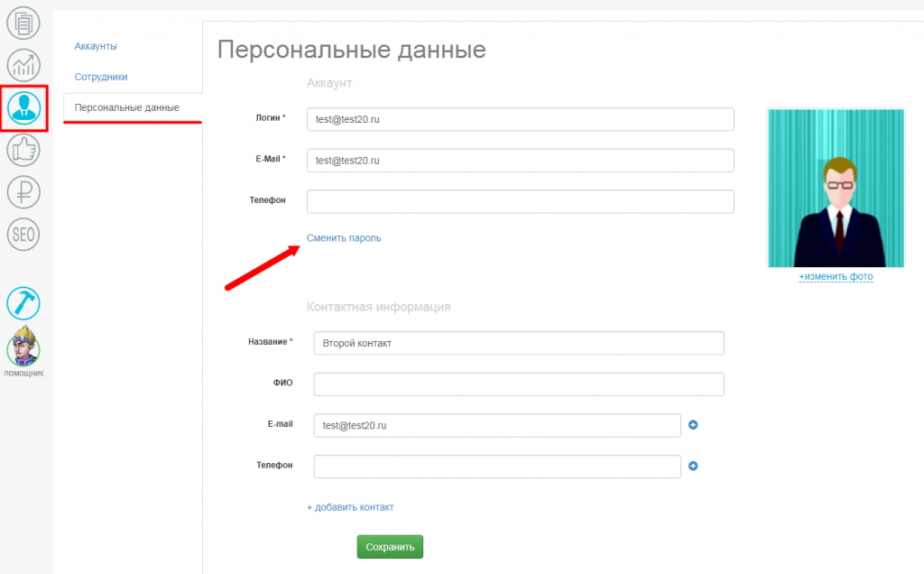This screenshot has width=924, height=574.
Task: Click the Контактная информация section heading
Action: pyautogui.click(x=378, y=307)
